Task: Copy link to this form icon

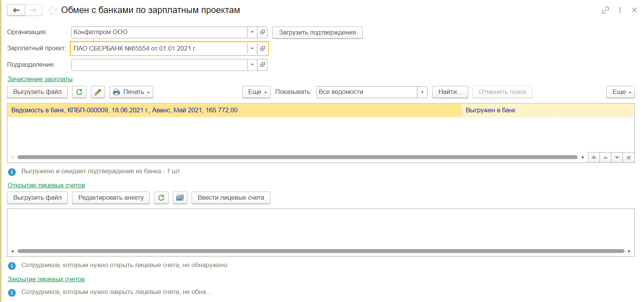Action: tap(605, 10)
